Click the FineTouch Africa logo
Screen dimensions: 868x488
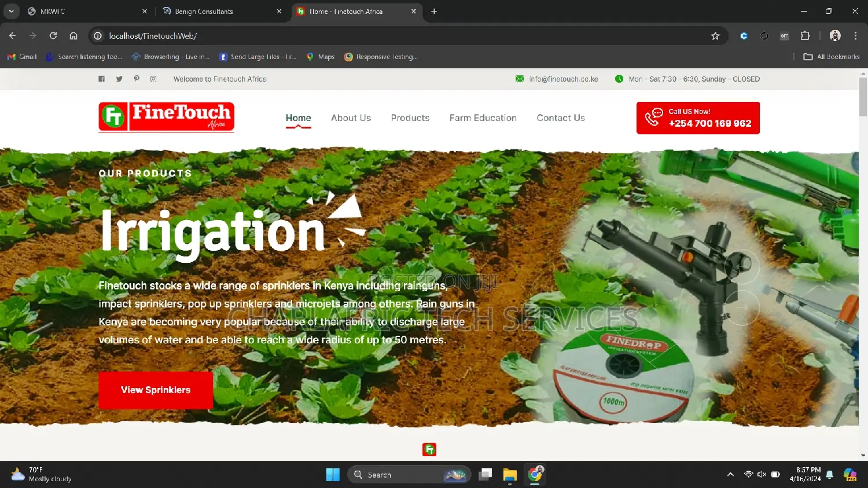[x=167, y=117]
